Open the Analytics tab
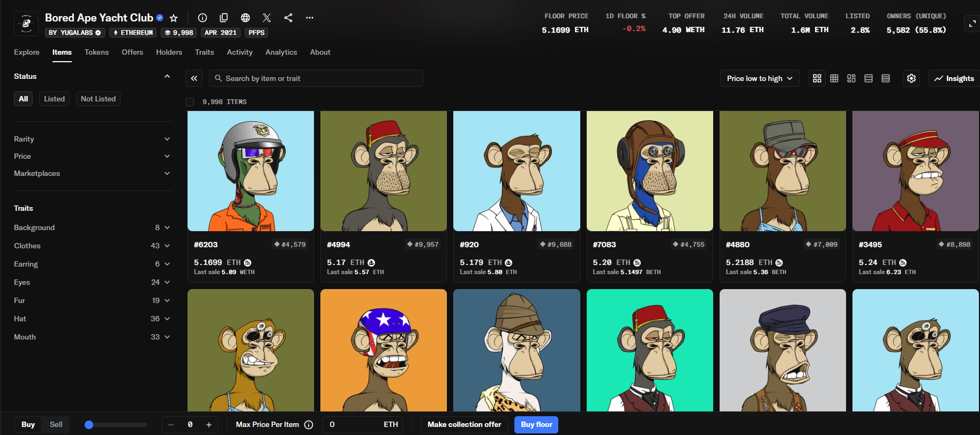This screenshot has width=980, height=435. (x=281, y=52)
